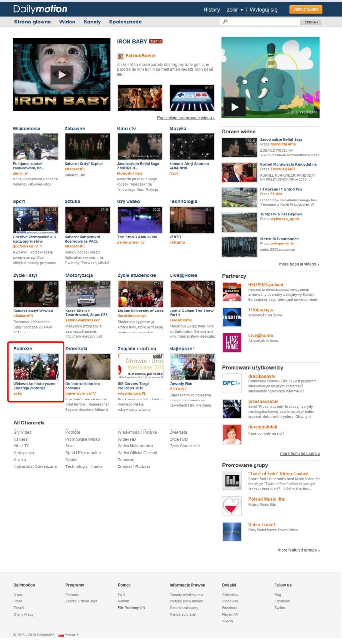The height and width of the screenshot is (644, 342).
Task: Open the zokir account dropdown
Action: click(x=235, y=10)
